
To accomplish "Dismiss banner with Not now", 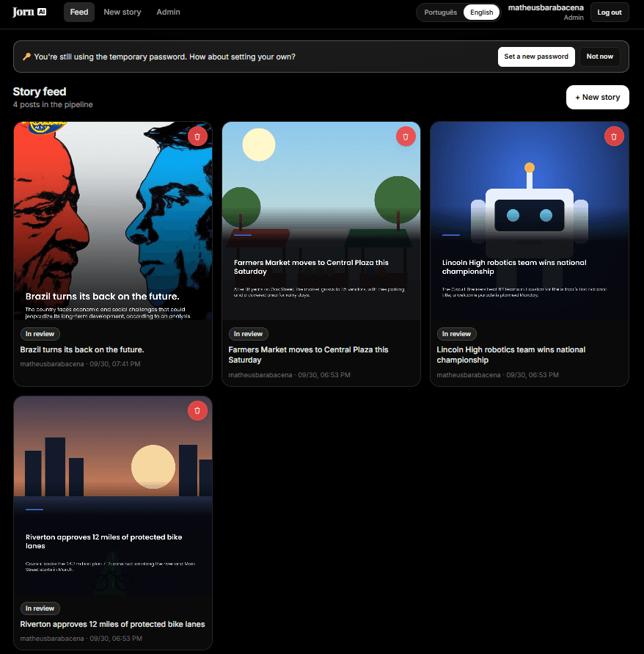I will 600,57.
